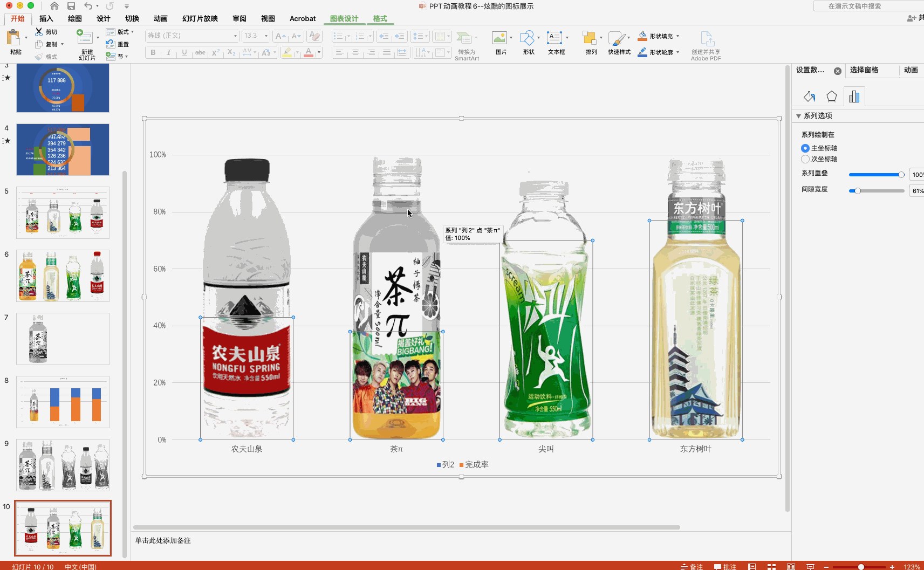Screen dimensions: 924x570
Task: Click the 批注 comments button in status bar
Action: coord(725,566)
